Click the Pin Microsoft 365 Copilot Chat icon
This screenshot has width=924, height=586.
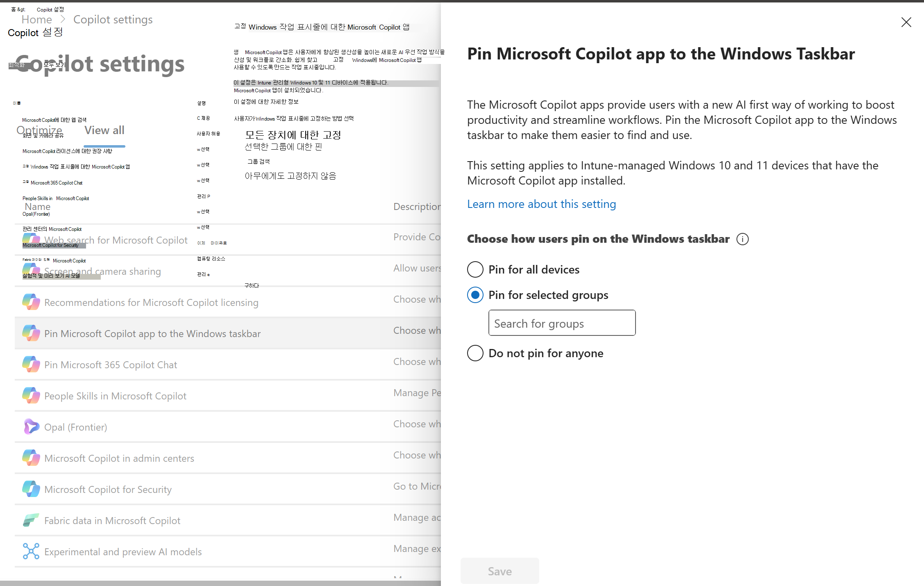pos(31,365)
